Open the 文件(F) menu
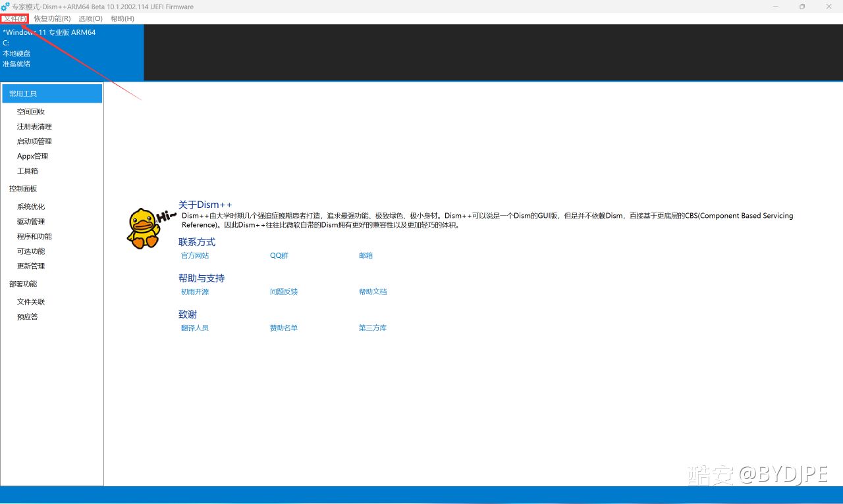This screenshot has height=504, width=843. pos(14,18)
